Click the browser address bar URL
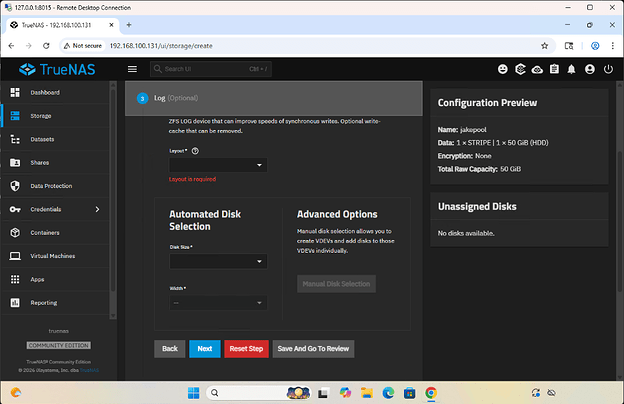Viewport: 624px width, 404px height. click(161, 46)
